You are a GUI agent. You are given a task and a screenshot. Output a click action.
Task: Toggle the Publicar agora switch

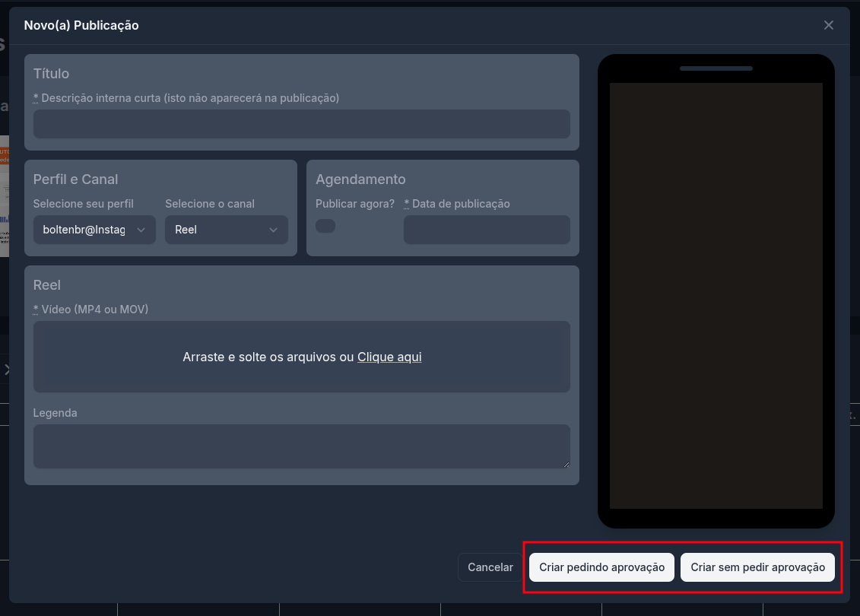[325, 226]
